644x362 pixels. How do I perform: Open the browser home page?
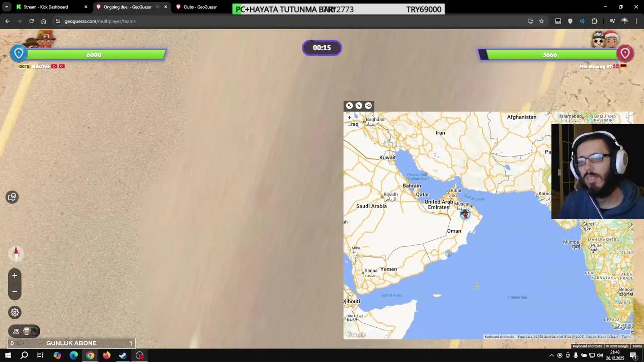(43, 21)
